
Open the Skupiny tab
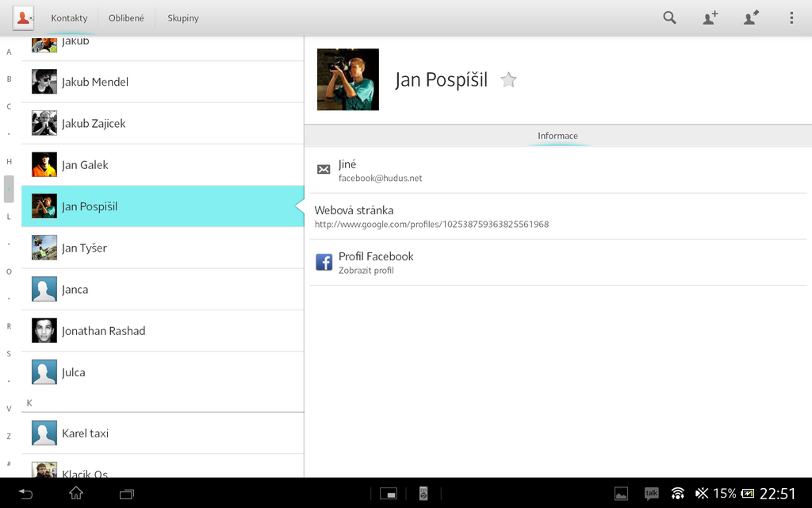point(182,17)
